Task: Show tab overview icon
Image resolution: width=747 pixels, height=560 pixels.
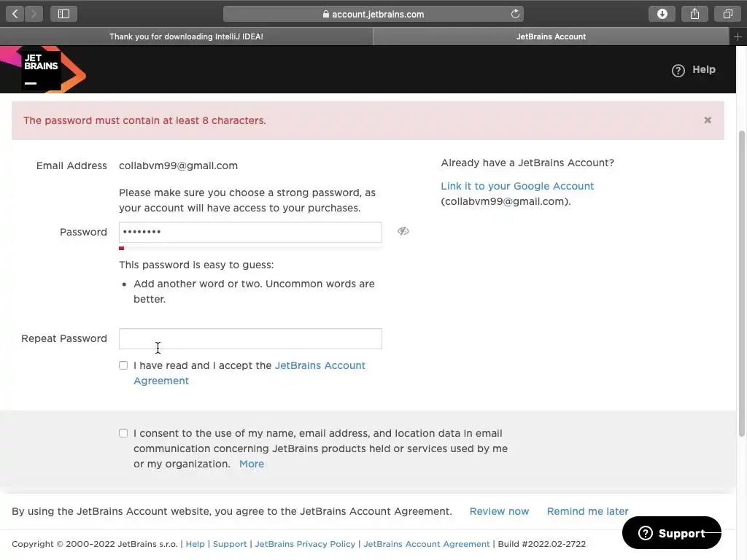Action: click(x=727, y=14)
